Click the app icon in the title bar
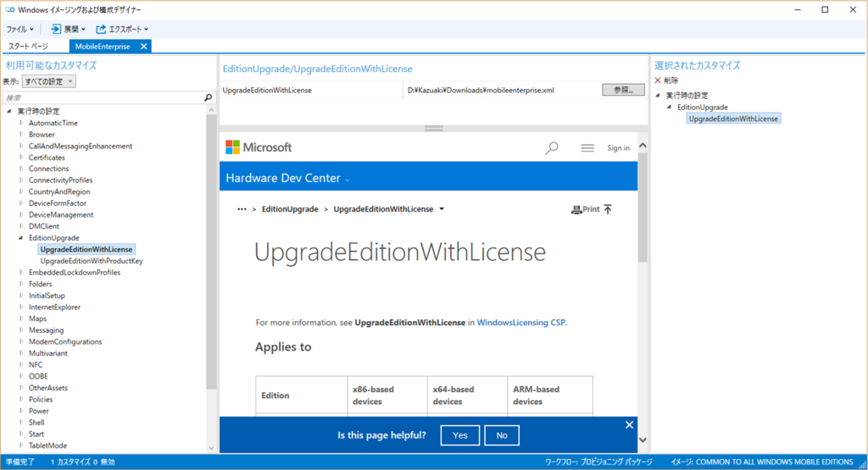 point(10,9)
